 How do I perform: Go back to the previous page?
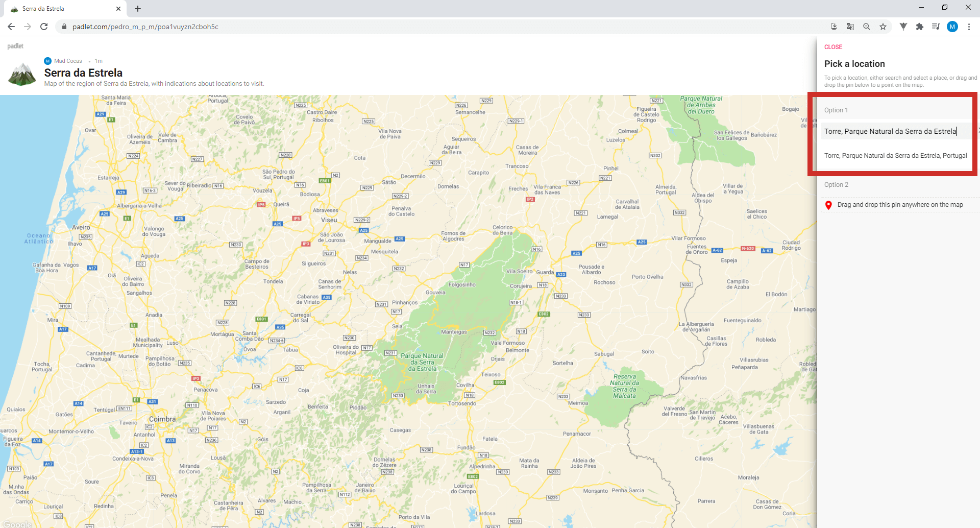pos(11,27)
